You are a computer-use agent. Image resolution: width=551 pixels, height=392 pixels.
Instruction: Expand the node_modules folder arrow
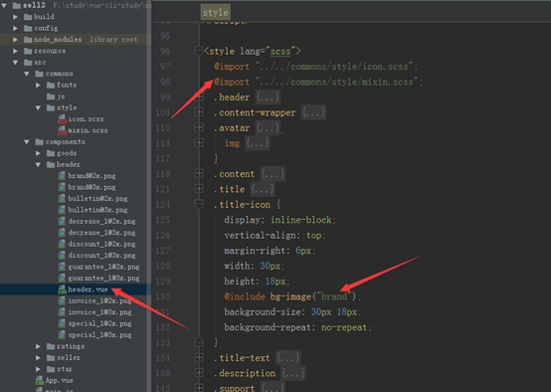pyautogui.click(x=15, y=40)
